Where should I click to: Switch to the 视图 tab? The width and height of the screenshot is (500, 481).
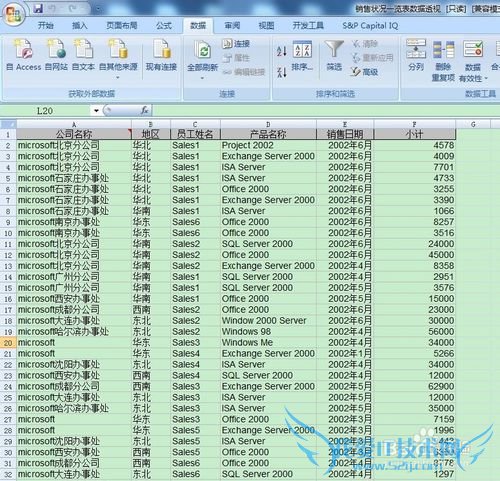coord(266,26)
